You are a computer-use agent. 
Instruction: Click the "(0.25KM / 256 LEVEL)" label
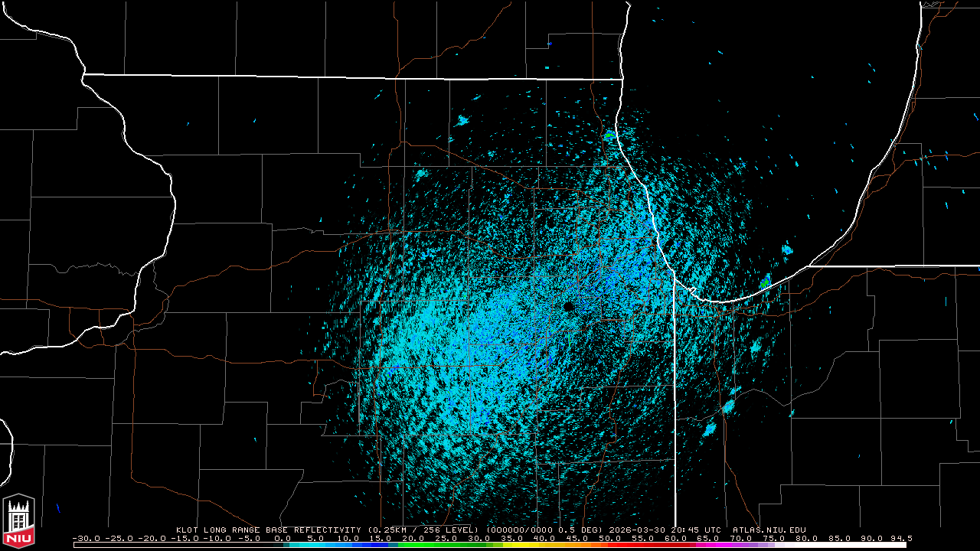[423, 530]
